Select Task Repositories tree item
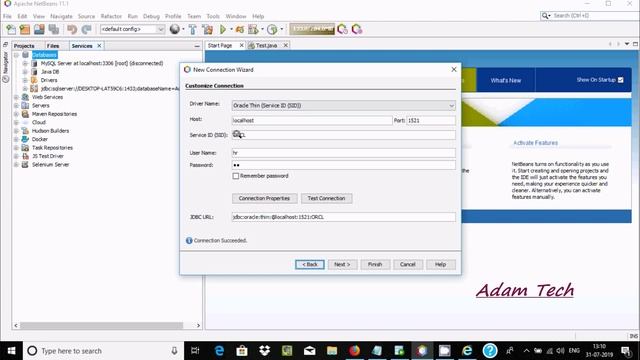The width and height of the screenshot is (640, 360). pos(52,148)
